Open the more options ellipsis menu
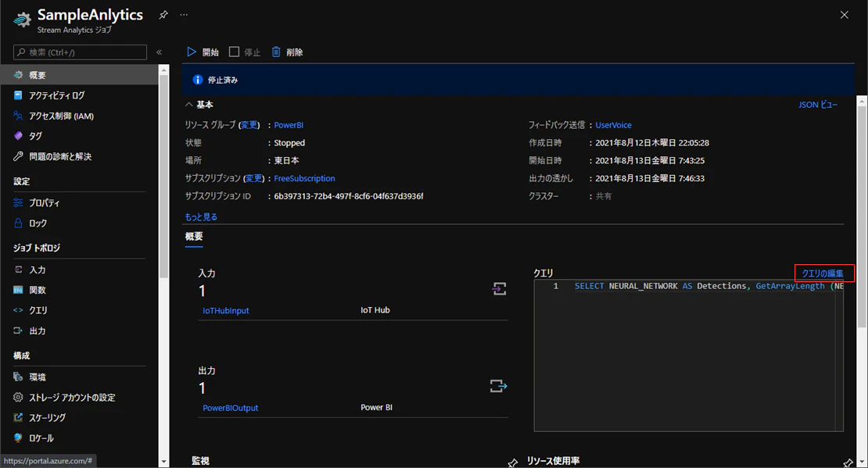 184,15
